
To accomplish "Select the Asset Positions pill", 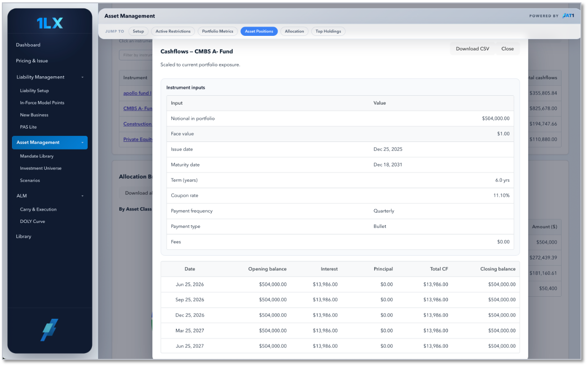I will tap(259, 31).
